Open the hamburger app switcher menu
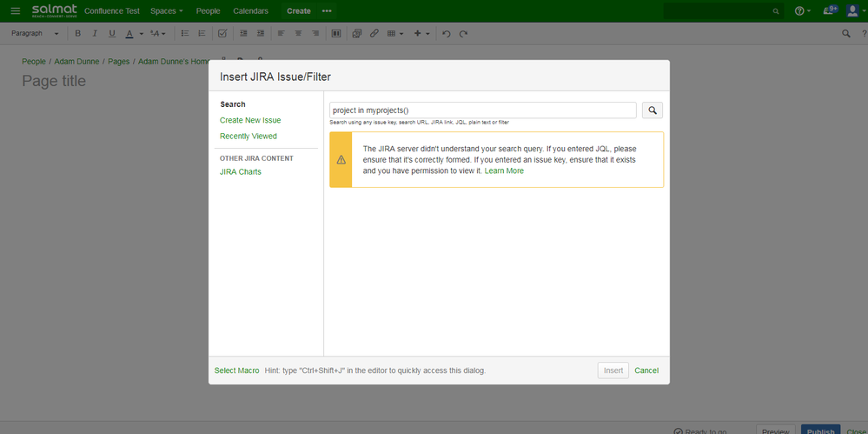Screen dimensions: 868x434 click(x=15, y=11)
